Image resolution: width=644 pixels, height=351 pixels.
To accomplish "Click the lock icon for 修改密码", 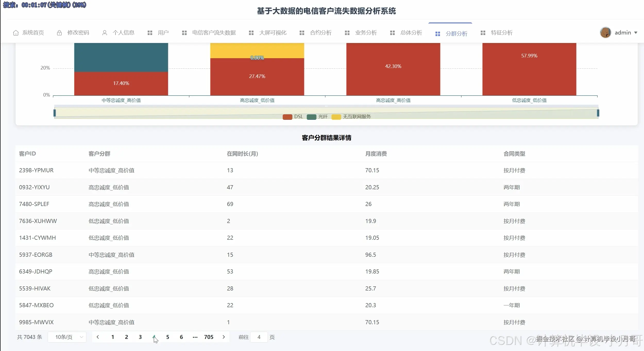I will tap(59, 33).
